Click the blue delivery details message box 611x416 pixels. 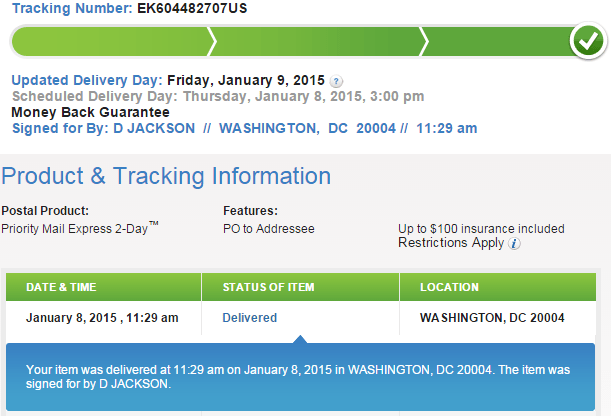point(300,376)
